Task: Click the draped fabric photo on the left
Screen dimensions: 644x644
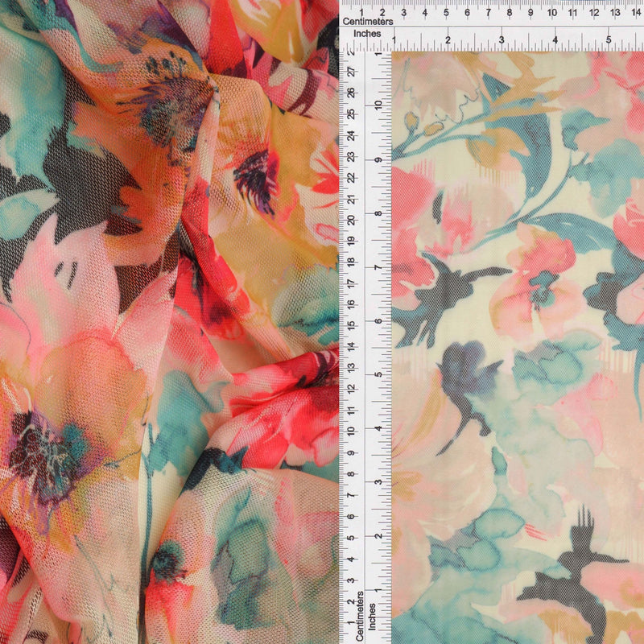Action: [169, 322]
